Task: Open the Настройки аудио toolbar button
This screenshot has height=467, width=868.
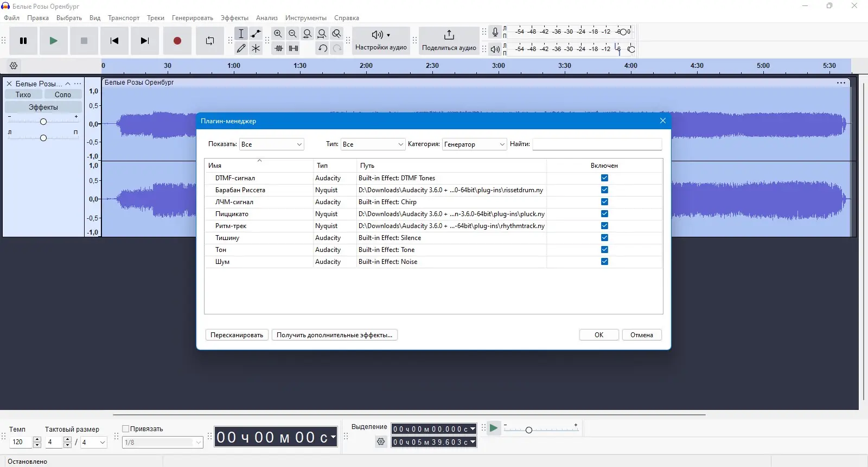Action: pos(381,41)
